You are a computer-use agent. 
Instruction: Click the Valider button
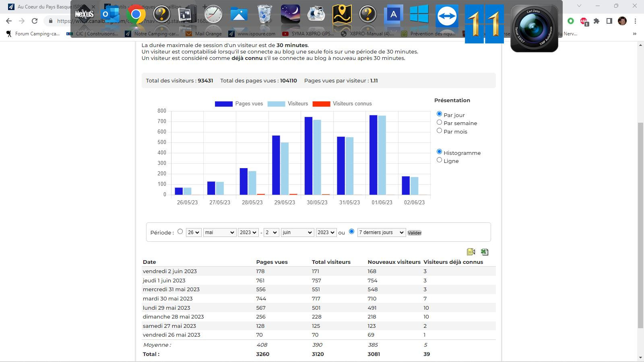click(415, 233)
